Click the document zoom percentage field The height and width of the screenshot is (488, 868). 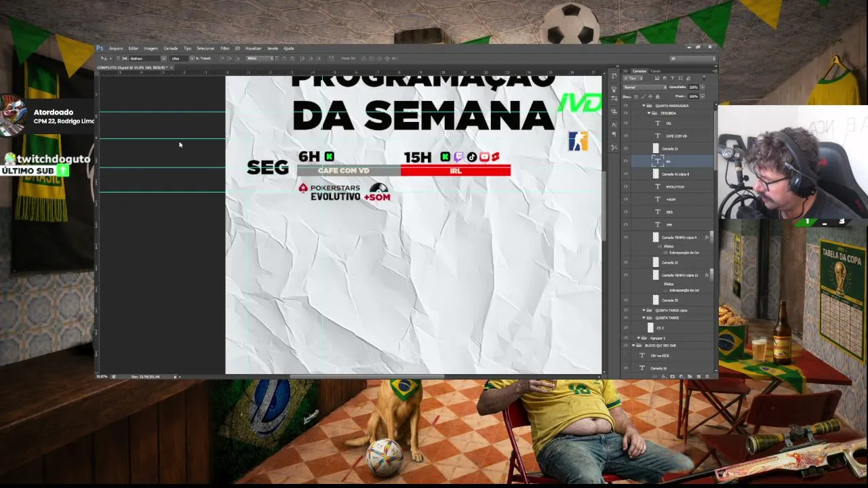[x=102, y=377]
